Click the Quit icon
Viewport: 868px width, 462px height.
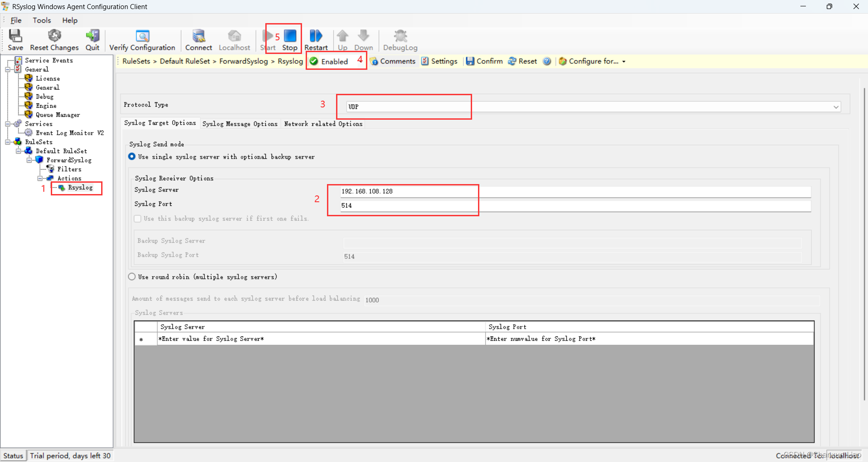93,39
